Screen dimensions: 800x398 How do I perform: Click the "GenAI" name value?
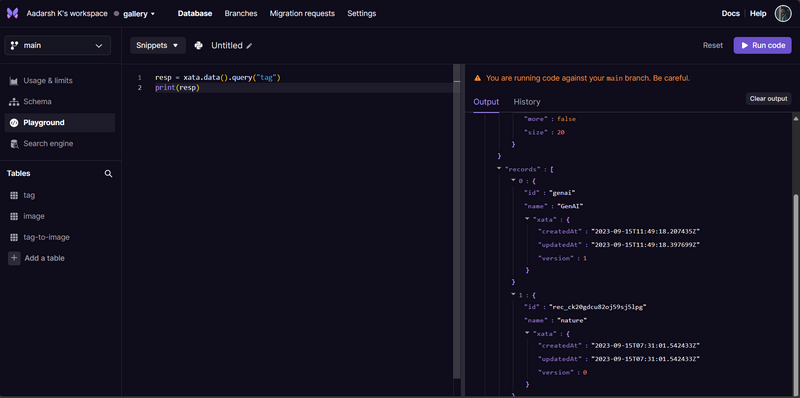pyautogui.click(x=570, y=206)
